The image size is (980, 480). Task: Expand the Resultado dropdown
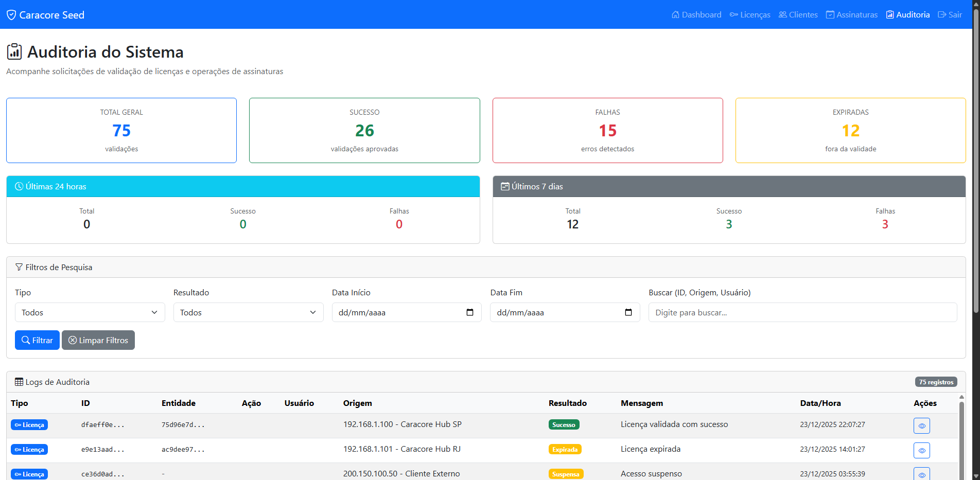[x=248, y=312]
